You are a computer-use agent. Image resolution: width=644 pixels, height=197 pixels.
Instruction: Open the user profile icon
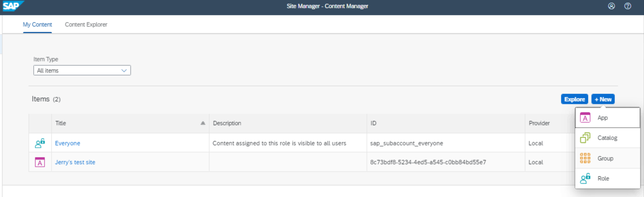pos(611,6)
